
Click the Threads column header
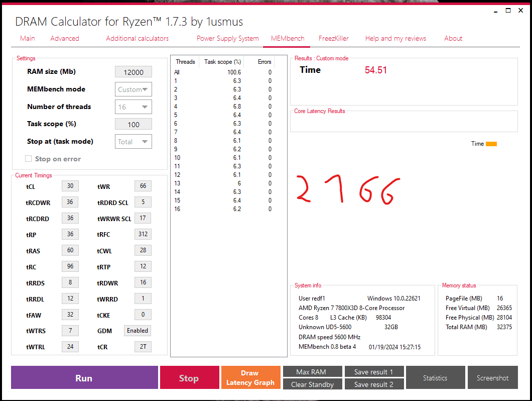pyautogui.click(x=185, y=61)
